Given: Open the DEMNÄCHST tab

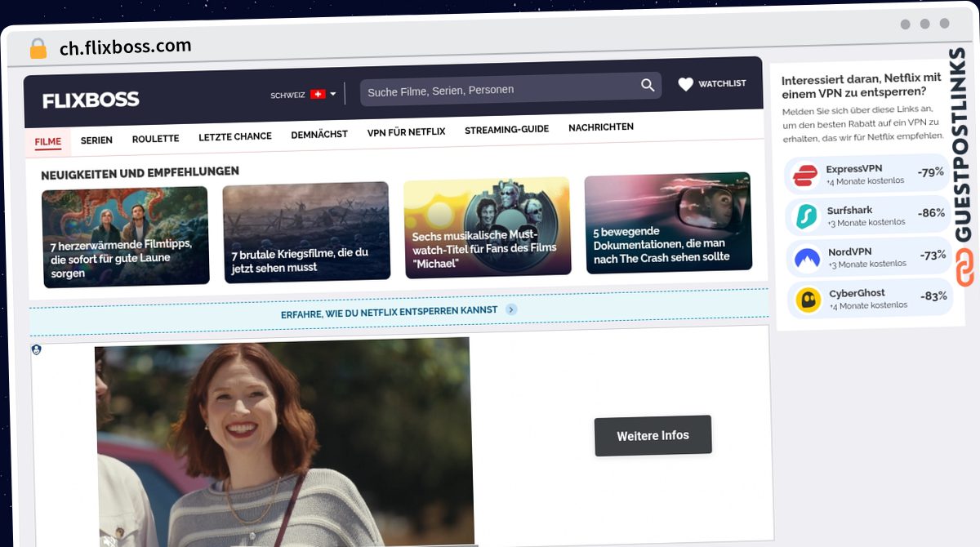Looking at the screenshot, I should point(319,134).
